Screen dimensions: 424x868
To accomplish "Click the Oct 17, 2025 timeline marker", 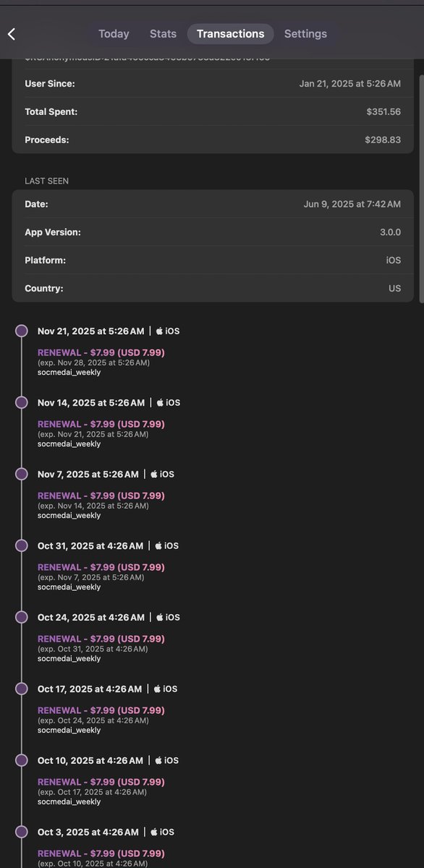I will point(22,689).
